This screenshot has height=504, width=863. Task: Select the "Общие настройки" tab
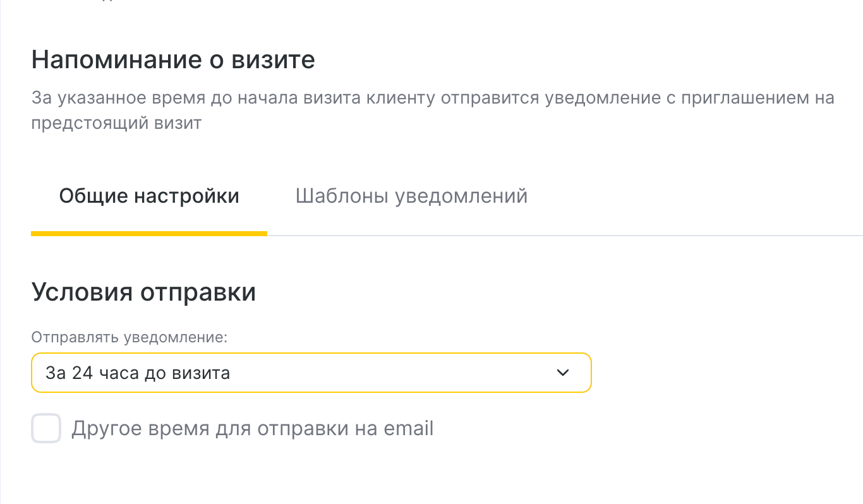point(149,196)
